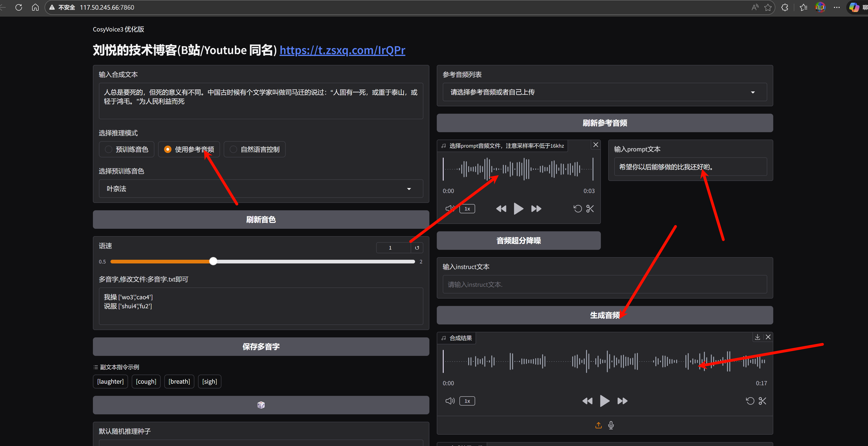The height and width of the screenshot is (446, 868).
Task: Select the 使用参考音频 radio option
Action: tap(168, 149)
